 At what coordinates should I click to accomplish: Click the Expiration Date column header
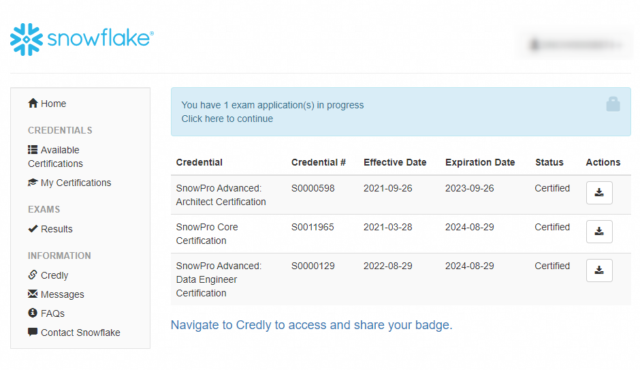[x=480, y=162]
